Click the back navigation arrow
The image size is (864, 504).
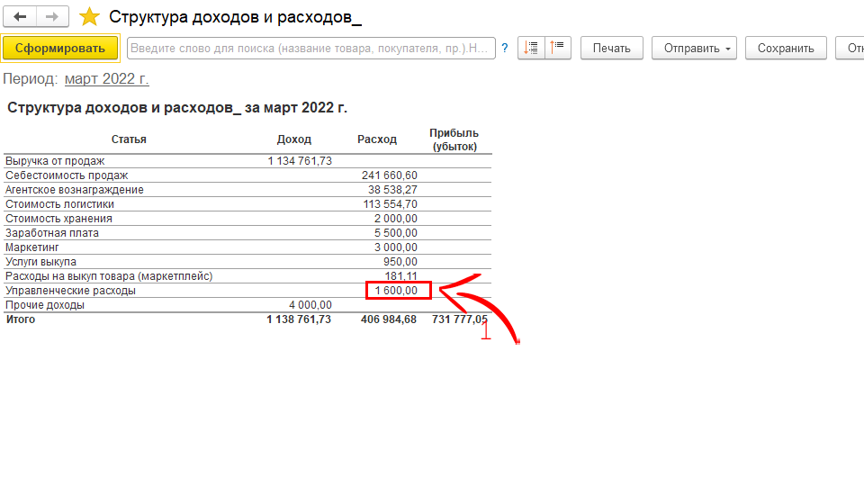pyautogui.click(x=20, y=17)
